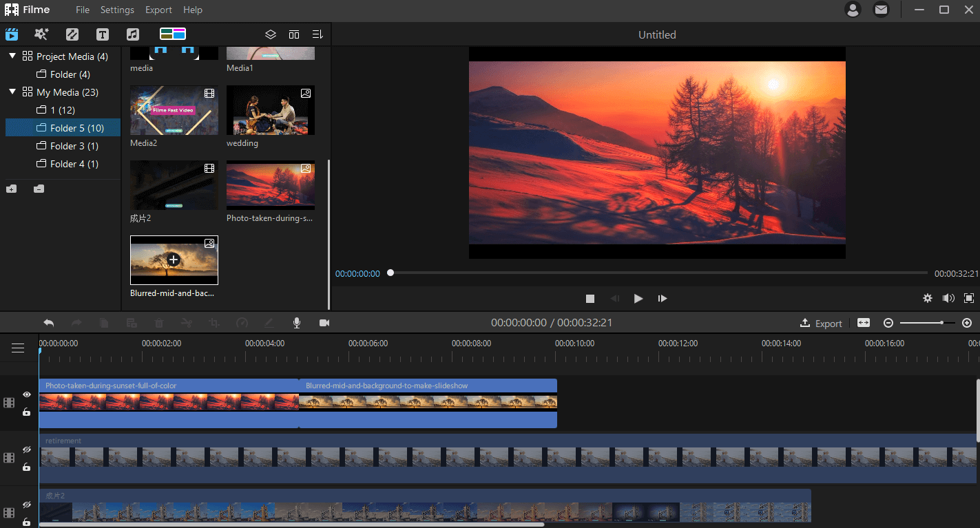Click the undo arrow in timeline toolbar
Viewport: 980px width, 528px height.
tap(48, 323)
